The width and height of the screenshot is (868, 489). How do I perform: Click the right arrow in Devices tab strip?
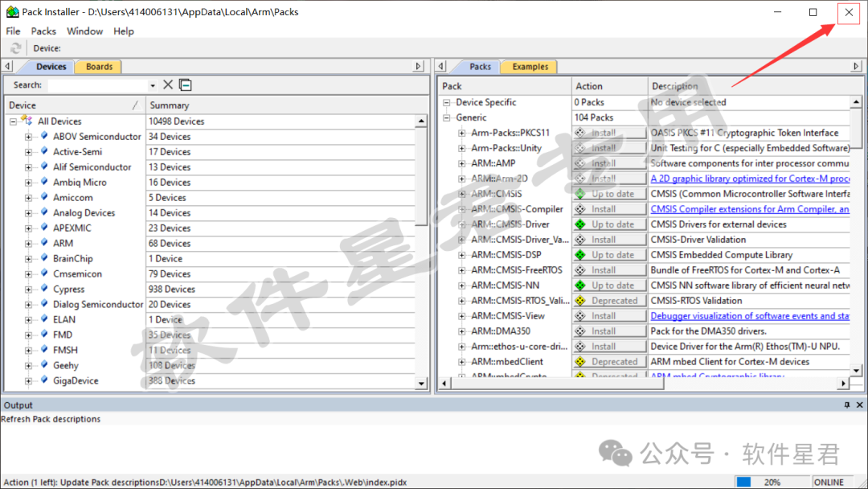[x=419, y=67]
